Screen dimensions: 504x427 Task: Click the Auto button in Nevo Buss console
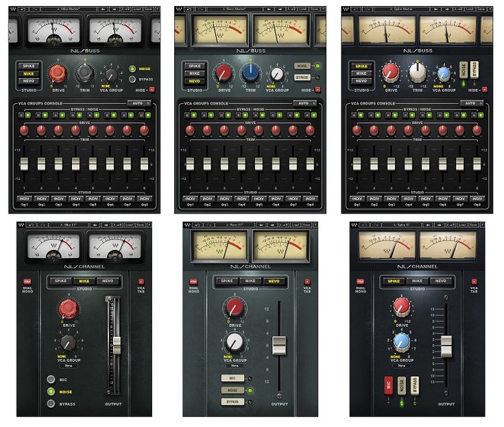pos(304,103)
